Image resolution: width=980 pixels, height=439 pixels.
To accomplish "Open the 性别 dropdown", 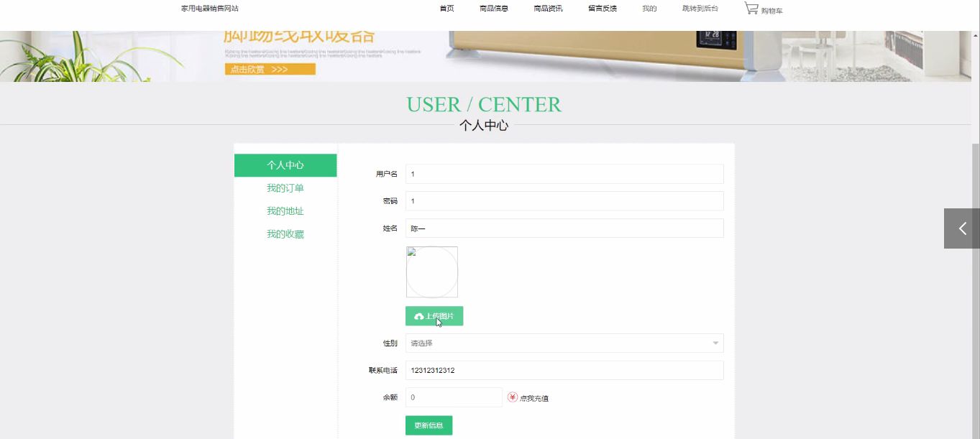I will [564, 343].
